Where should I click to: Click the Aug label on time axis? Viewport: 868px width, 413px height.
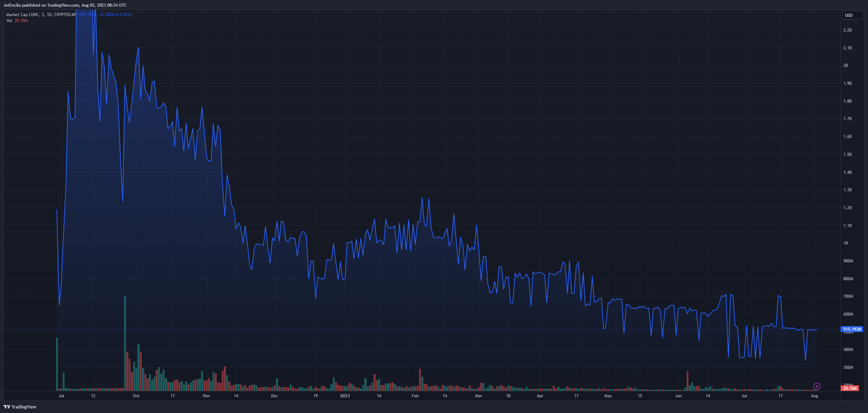pyautogui.click(x=814, y=396)
